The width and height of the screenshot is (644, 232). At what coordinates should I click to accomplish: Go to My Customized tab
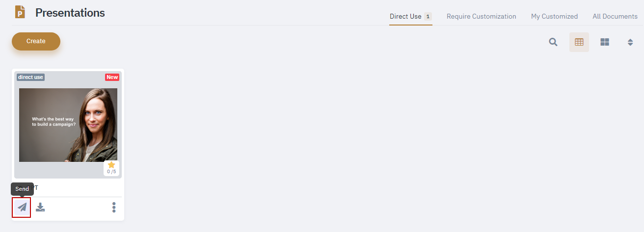554,16
